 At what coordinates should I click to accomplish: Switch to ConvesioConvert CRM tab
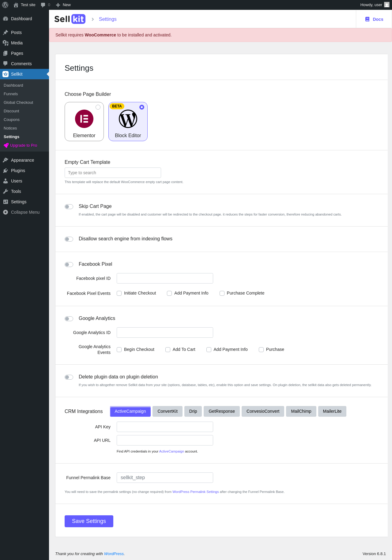pos(263,411)
